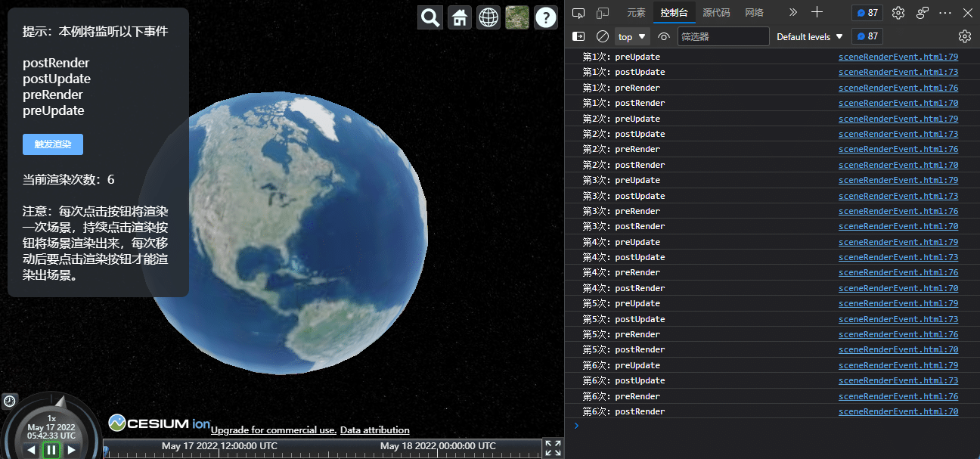
Task: Click timeline at May 17 2022 12:00:00 UTC
Action: click(x=219, y=446)
